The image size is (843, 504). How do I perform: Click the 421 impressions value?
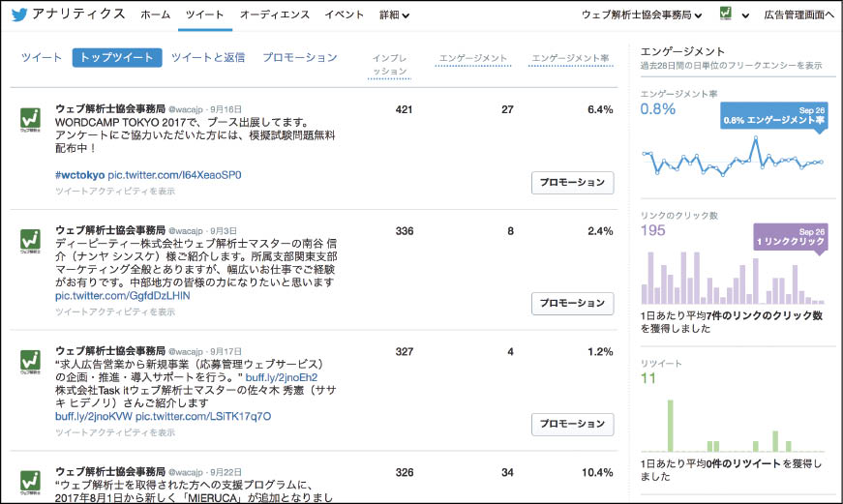404,109
